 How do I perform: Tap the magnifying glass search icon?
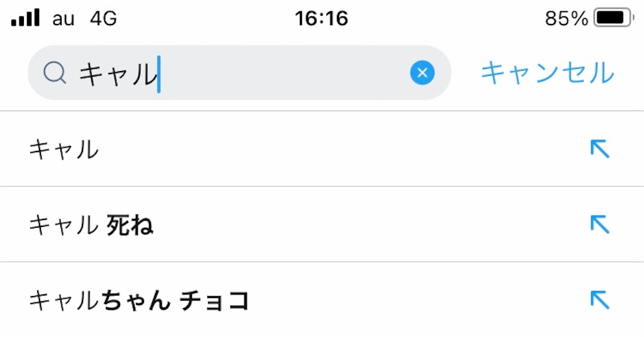(55, 74)
